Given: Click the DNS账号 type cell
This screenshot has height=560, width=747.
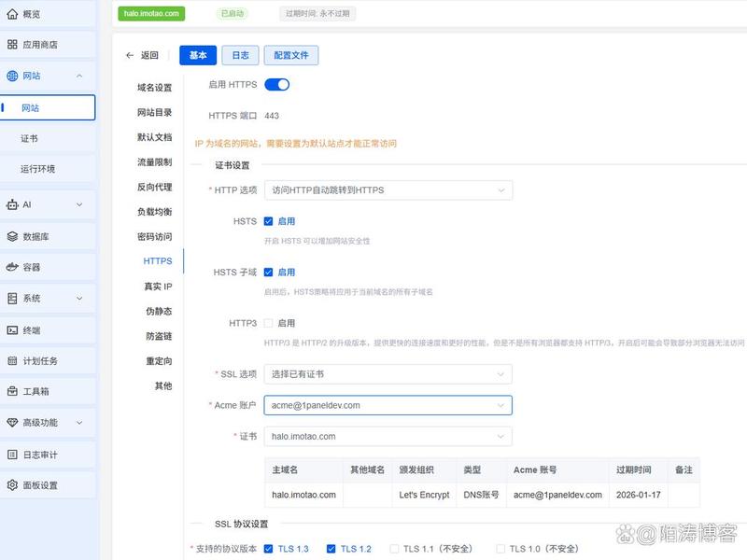Looking at the screenshot, I should click(x=481, y=496).
